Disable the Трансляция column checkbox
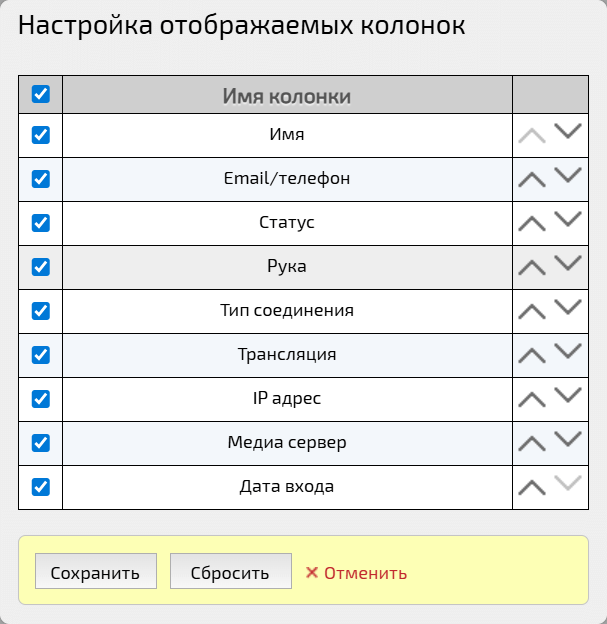The height and width of the screenshot is (624, 607). 41,355
